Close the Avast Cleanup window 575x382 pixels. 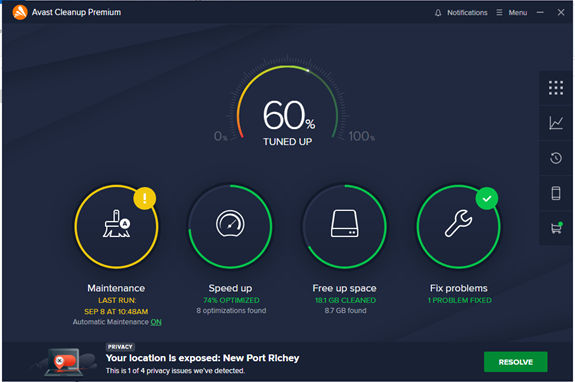click(x=561, y=12)
